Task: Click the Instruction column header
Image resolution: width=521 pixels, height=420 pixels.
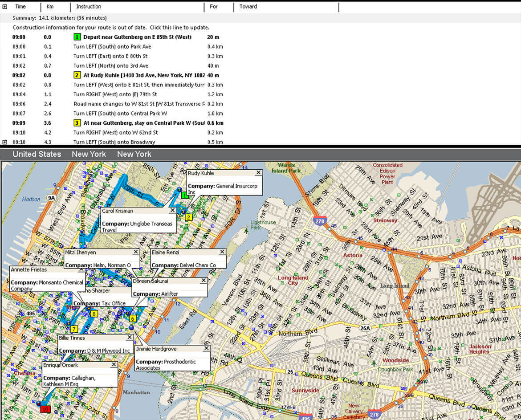Action: (89, 7)
